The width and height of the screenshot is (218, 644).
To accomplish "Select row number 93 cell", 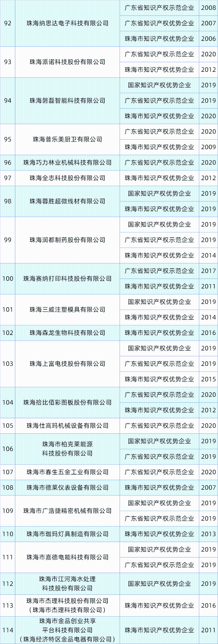I will pos(8,62).
